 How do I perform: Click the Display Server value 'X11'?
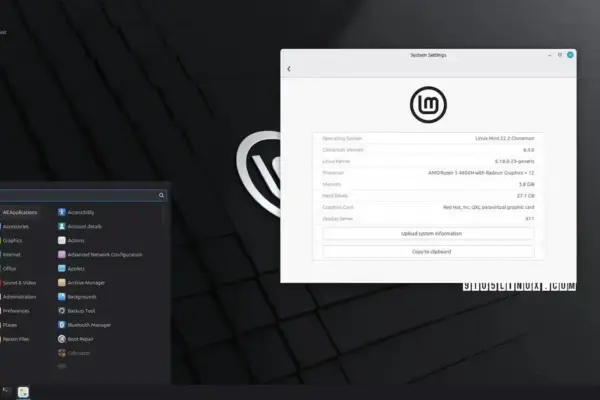point(530,219)
